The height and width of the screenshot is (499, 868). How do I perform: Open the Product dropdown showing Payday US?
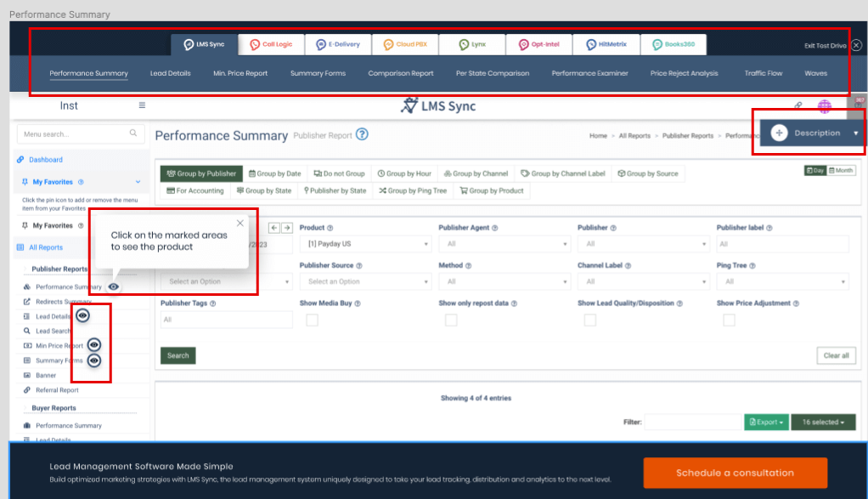coord(365,244)
